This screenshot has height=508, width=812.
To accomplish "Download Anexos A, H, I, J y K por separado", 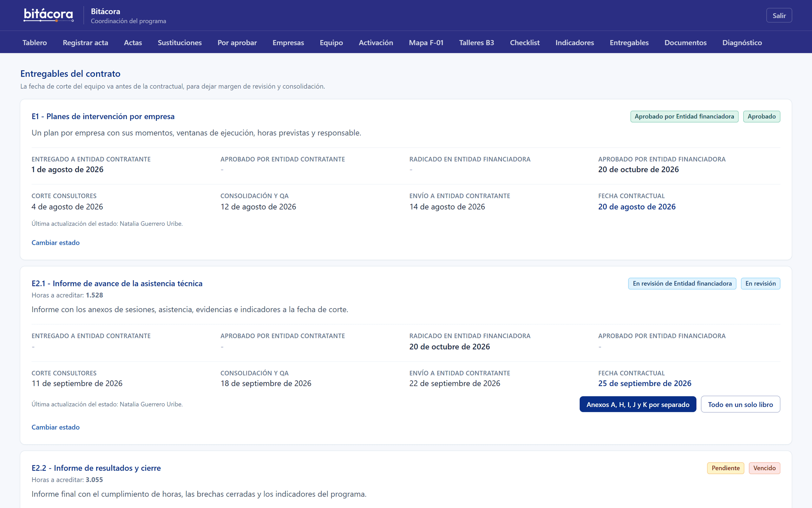I will point(638,404).
